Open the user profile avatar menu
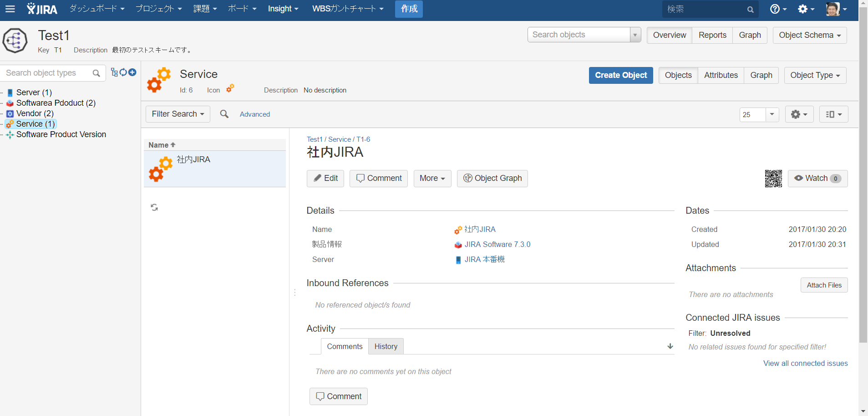 tap(837, 9)
